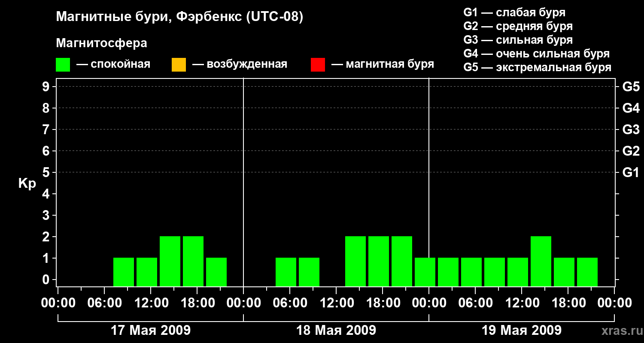Click the «G5» label on the right axis
Viewport: 644px width, 343px height.
click(x=631, y=87)
